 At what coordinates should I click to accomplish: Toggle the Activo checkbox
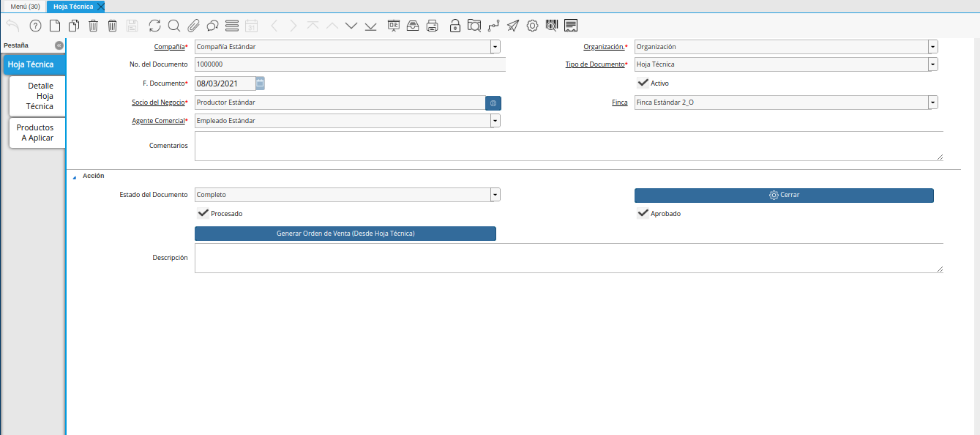643,83
